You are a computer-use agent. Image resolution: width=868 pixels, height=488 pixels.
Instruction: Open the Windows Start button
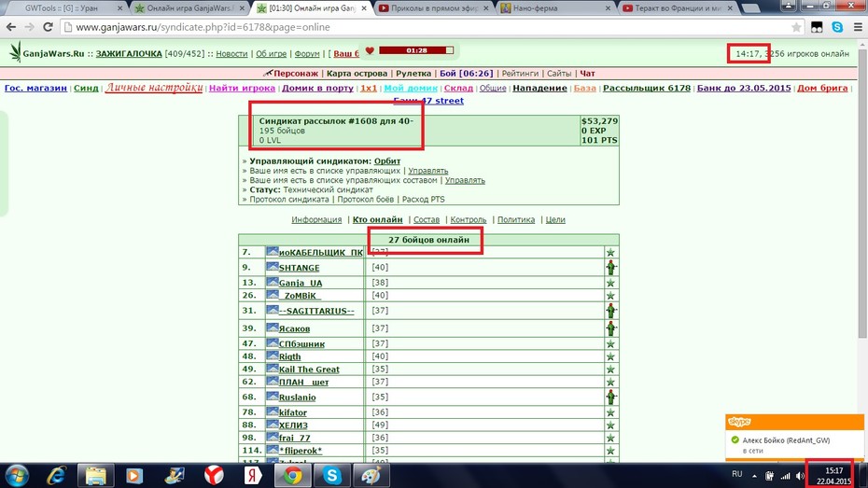tap(17, 475)
